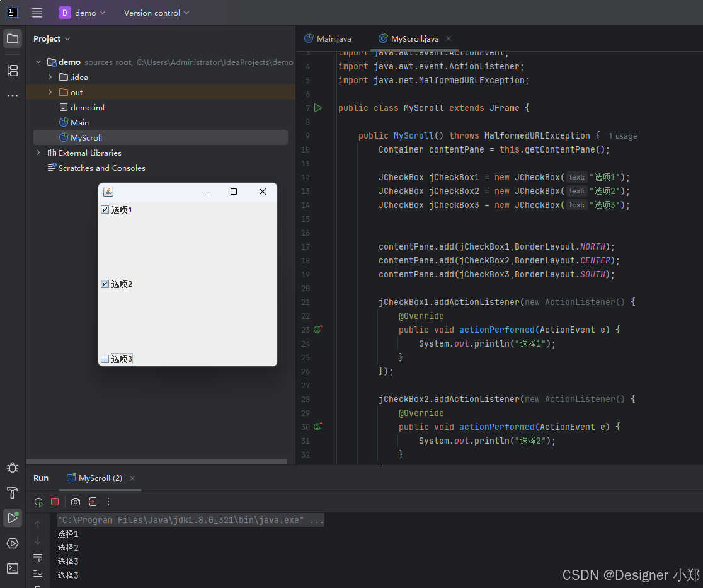This screenshot has width=703, height=588.
Task: Check the 选项3 checkbox
Action: pyautogui.click(x=105, y=359)
